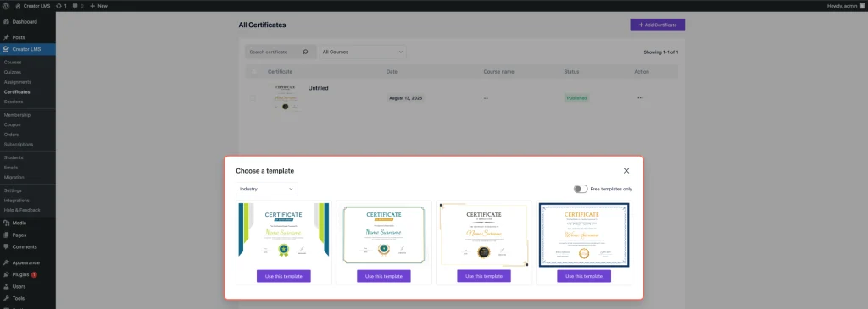Click the Appearance brush icon
The width and height of the screenshot is (868, 309).
6,262
